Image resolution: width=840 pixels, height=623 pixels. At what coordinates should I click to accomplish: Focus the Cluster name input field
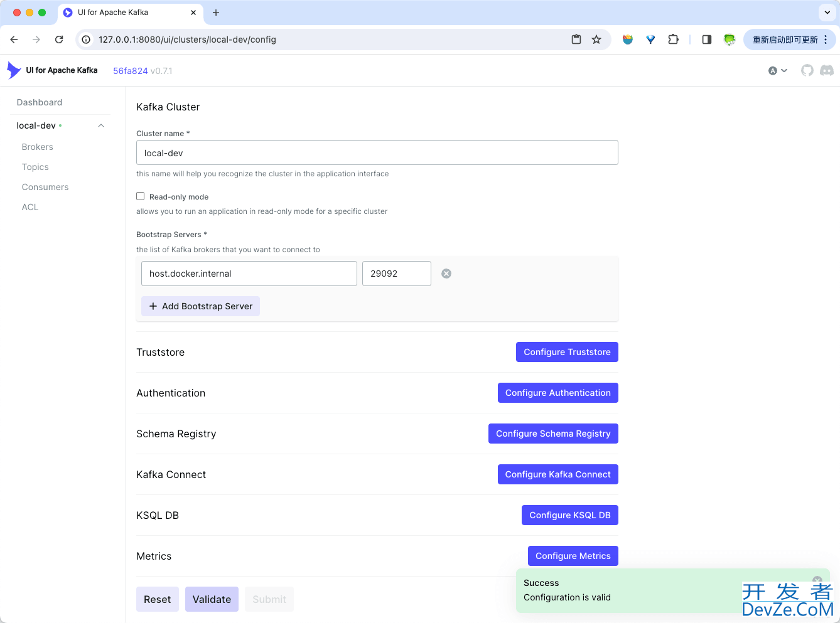377,152
